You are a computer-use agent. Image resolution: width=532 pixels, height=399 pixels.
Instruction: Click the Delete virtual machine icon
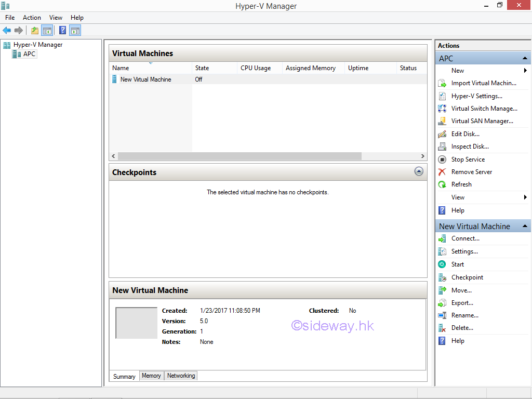click(x=442, y=328)
